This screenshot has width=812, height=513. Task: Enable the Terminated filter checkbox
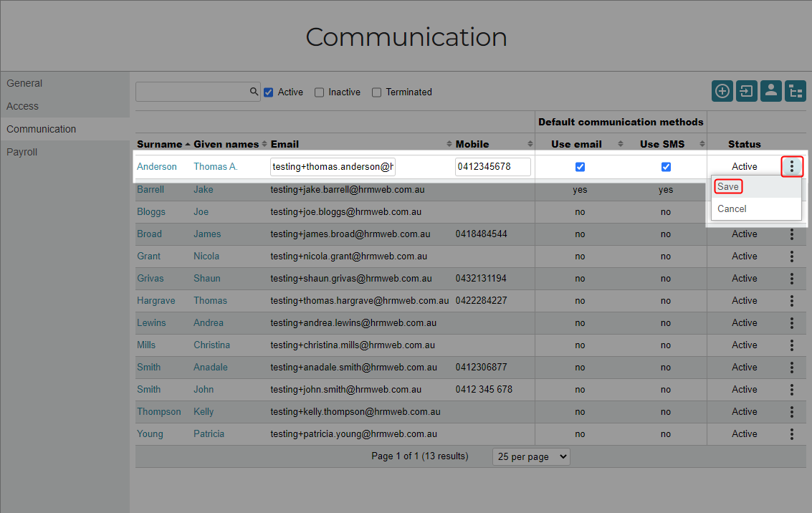(376, 92)
